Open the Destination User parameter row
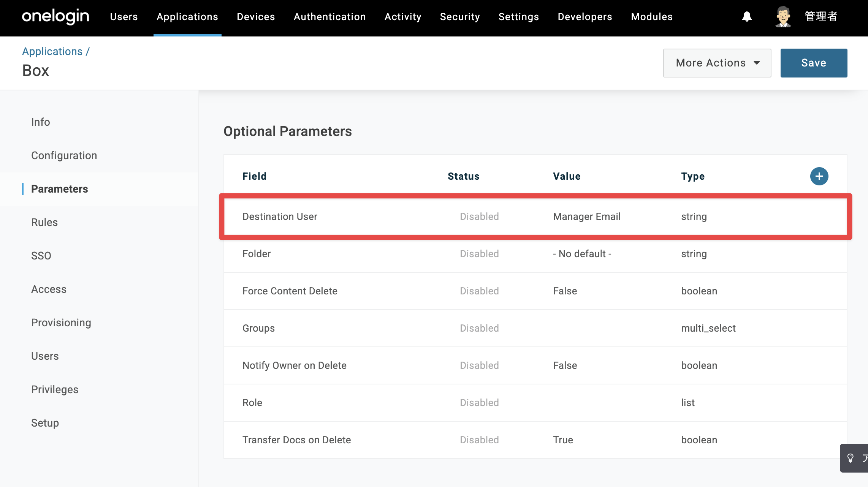Image resolution: width=868 pixels, height=487 pixels. [535, 217]
